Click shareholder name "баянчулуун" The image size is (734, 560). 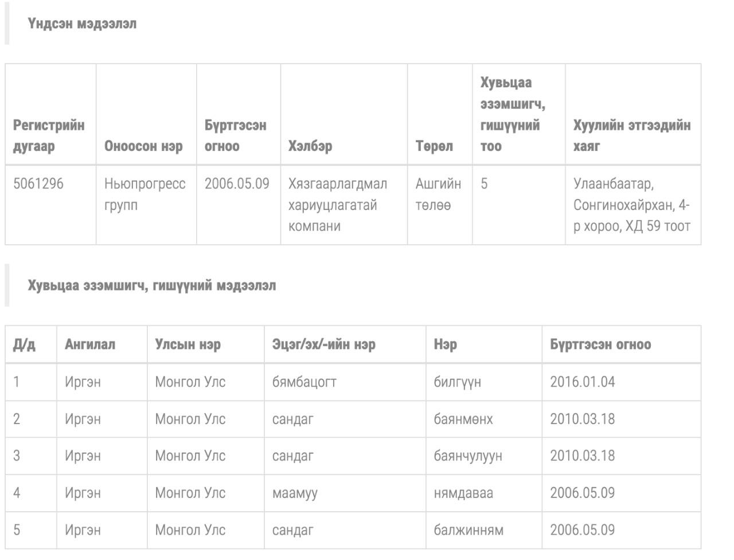tap(467, 456)
